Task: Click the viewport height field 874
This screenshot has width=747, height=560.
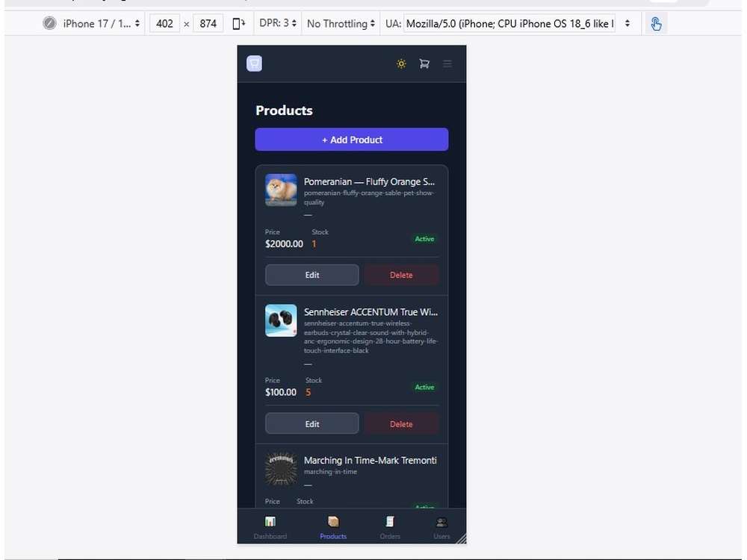Action: pyautogui.click(x=208, y=23)
